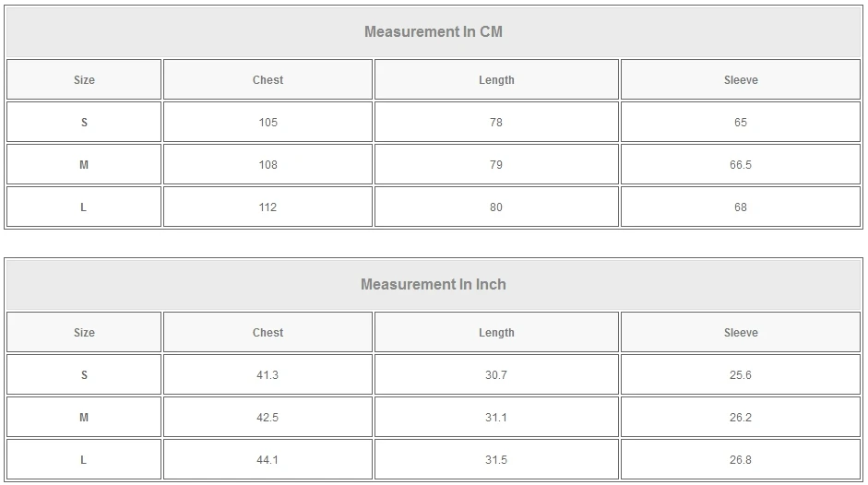Select the sleeve cell showing 26.8
Image resolution: width=868 pixels, height=485 pixels.
click(741, 460)
